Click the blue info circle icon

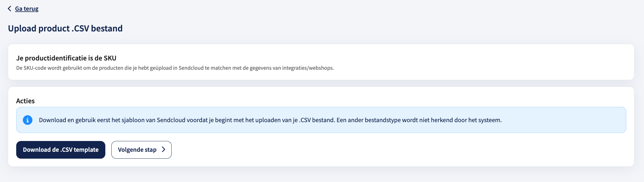point(28,120)
